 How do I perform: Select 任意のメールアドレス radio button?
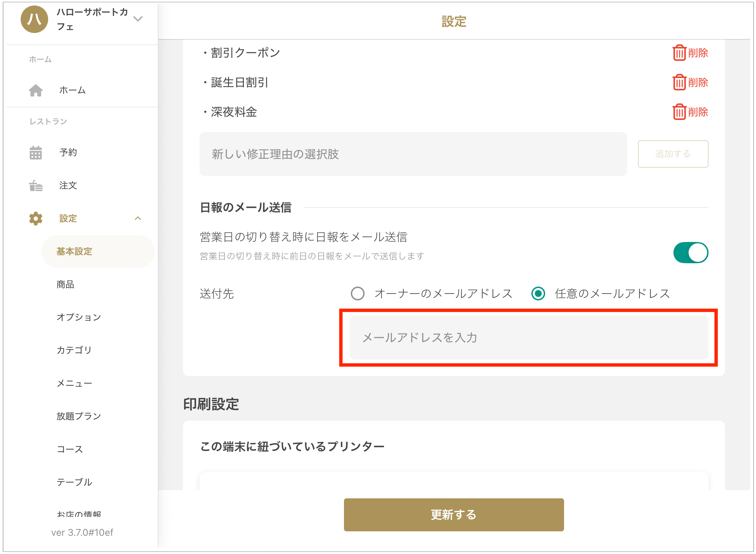click(x=538, y=293)
